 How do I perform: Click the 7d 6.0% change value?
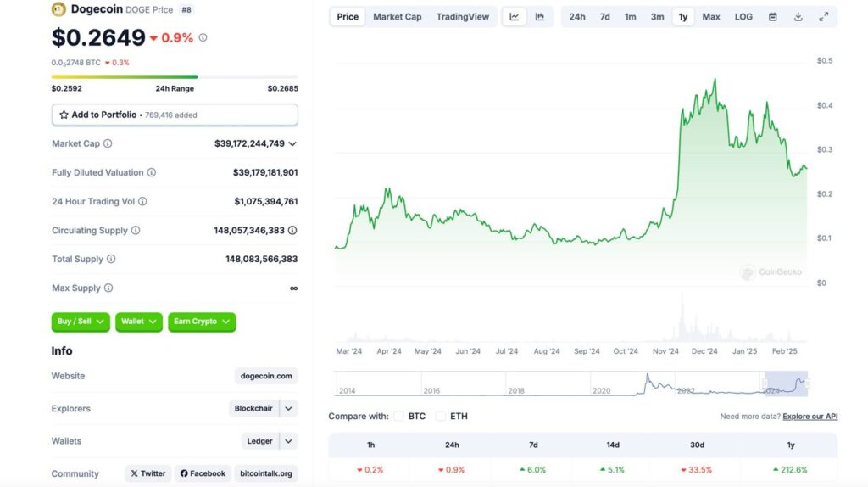pos(532,470)
